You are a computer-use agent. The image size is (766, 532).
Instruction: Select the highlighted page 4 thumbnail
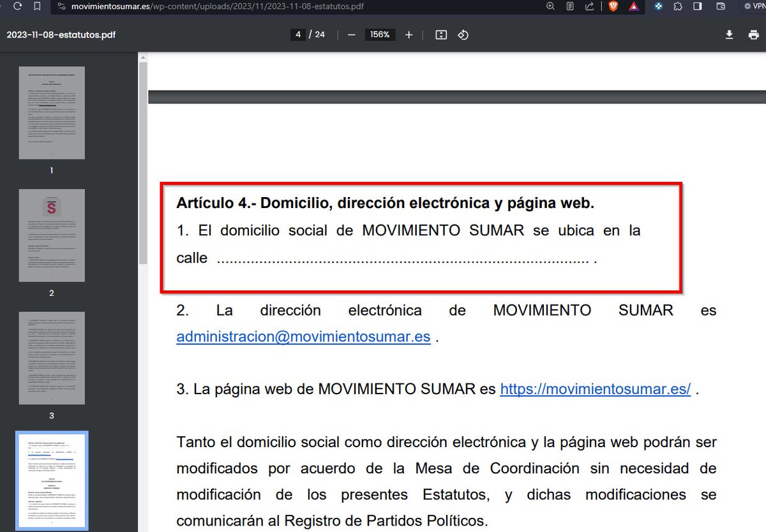[52, 481]
